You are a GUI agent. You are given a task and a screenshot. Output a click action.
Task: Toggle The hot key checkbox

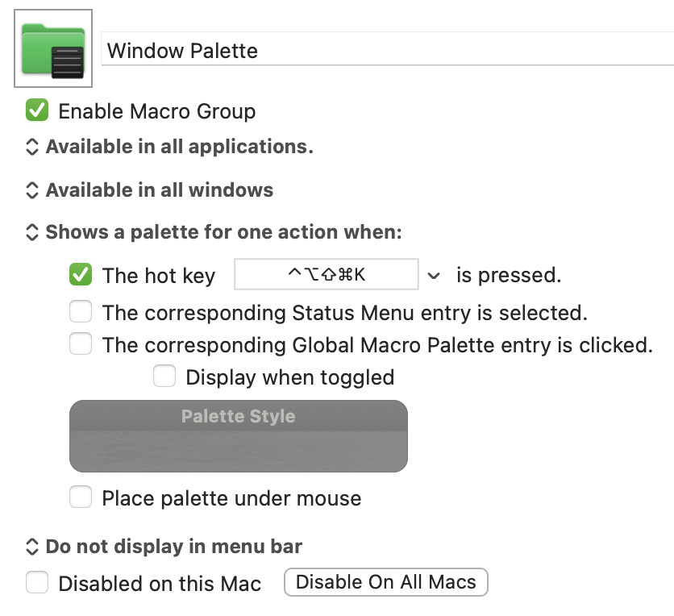81,275
